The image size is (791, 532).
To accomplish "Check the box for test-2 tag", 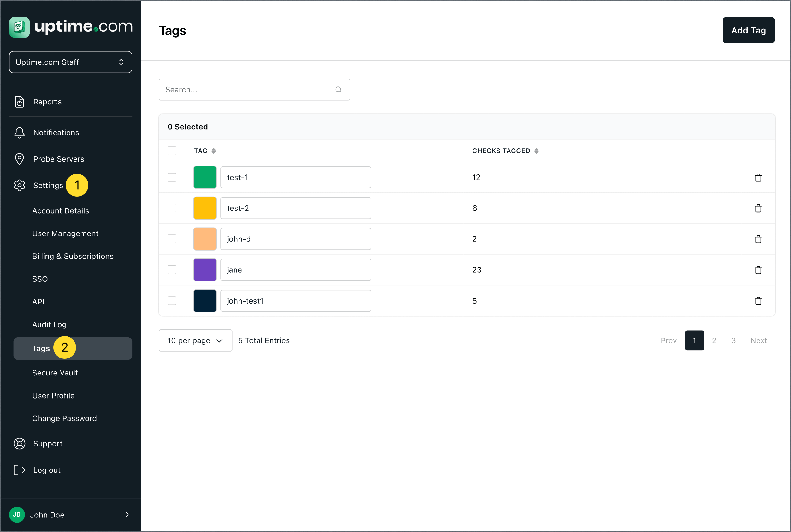I will coord(172,208).
